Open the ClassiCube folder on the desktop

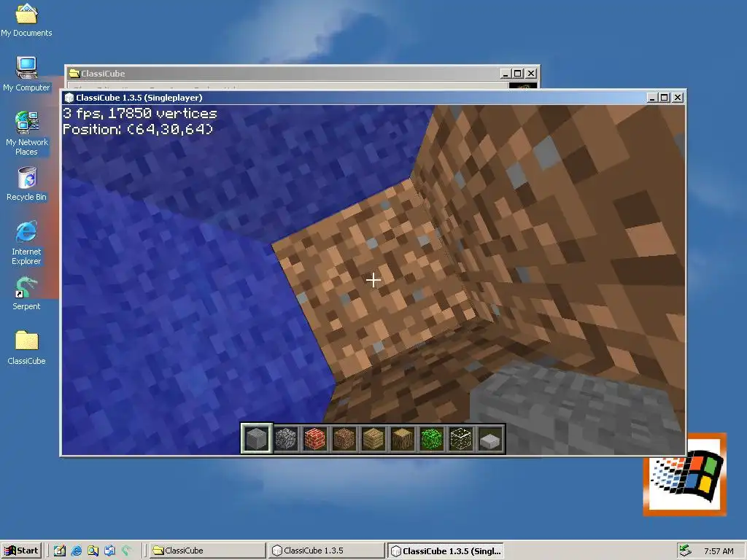26,348
